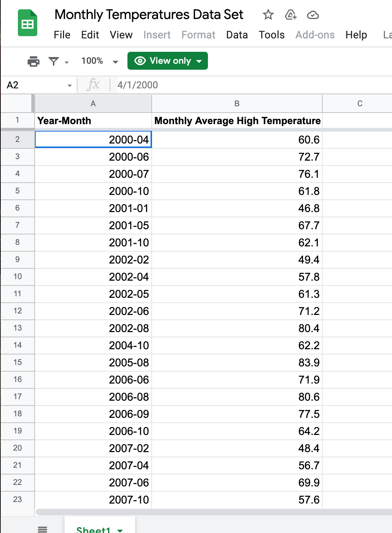The height and width of the screenshot is (533, 392).
Task: Click the add to Drive icon
Action: (x=291, y=15)
